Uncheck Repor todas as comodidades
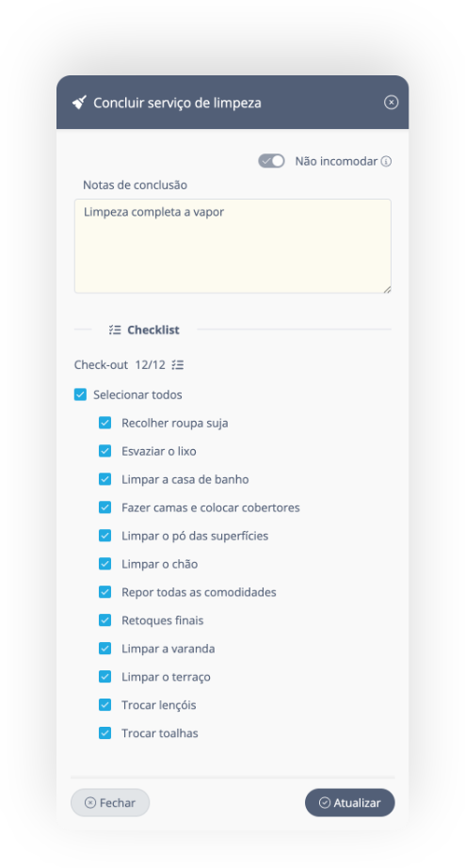The height and width of the screenshot is (868, 465). coord(104,592)
